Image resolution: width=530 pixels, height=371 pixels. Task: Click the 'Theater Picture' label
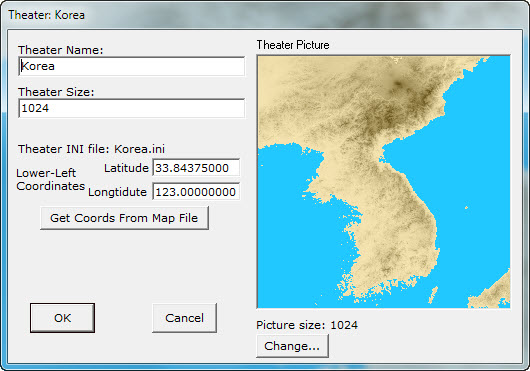[293, 45]
